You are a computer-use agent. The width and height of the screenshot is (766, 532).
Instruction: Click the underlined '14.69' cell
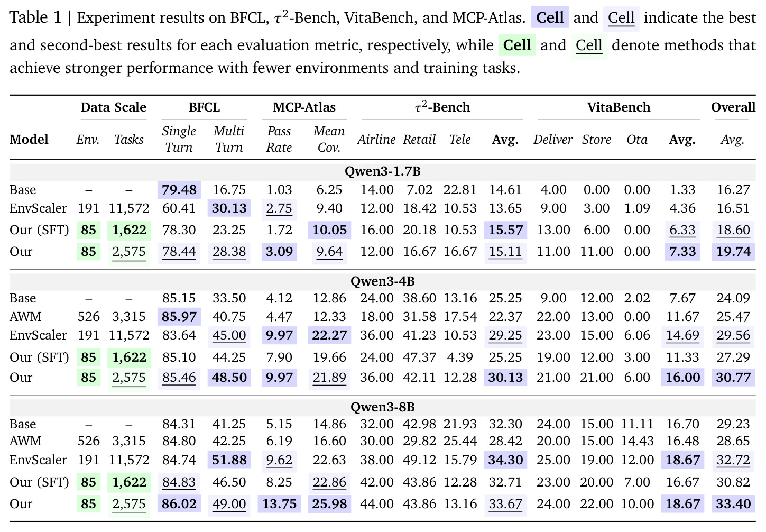pyautogui.click(x=682, y=335)
